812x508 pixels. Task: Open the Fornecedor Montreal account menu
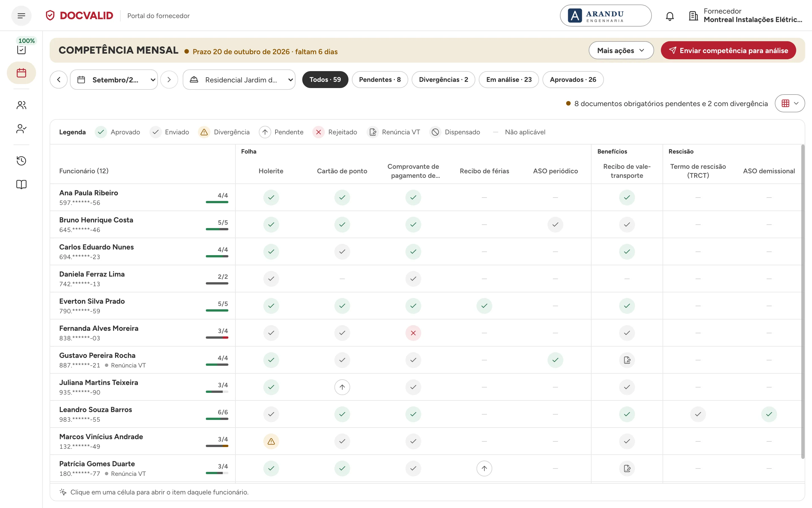pos(745,16)
